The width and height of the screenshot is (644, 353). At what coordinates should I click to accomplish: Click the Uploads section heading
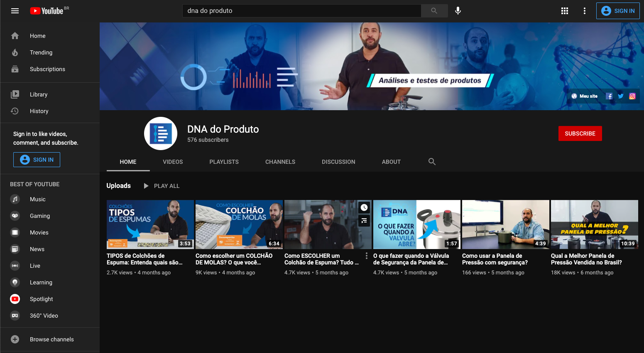[119, 186]
